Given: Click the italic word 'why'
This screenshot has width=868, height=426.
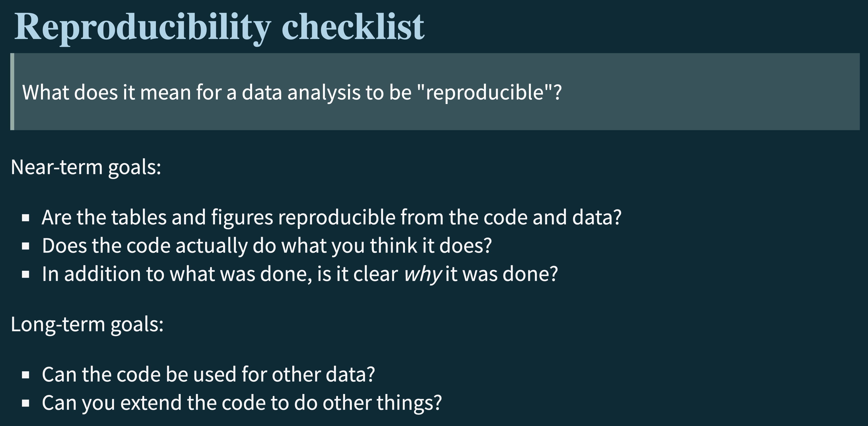Looking at the screenshot, I should (x=423, y=274).
